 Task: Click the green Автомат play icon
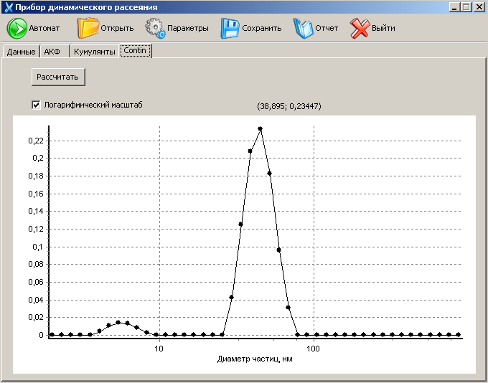tap(17, 28)
